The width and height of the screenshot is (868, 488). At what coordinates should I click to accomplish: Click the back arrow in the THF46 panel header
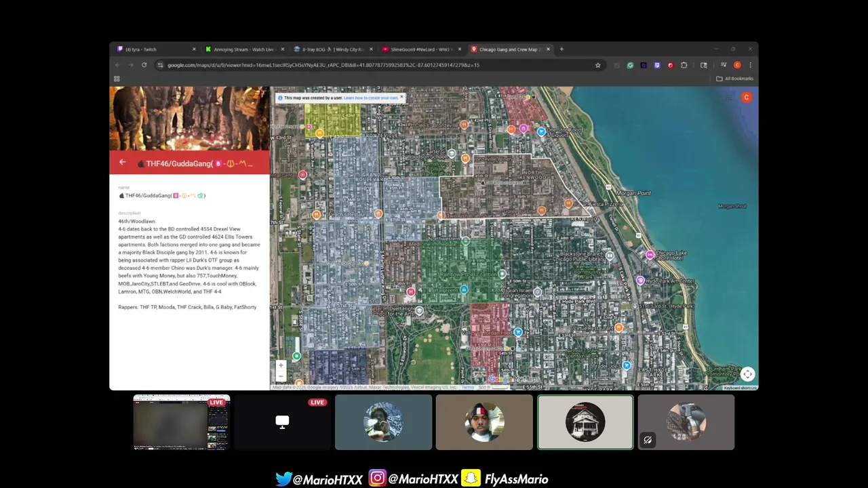pos(122,162)
